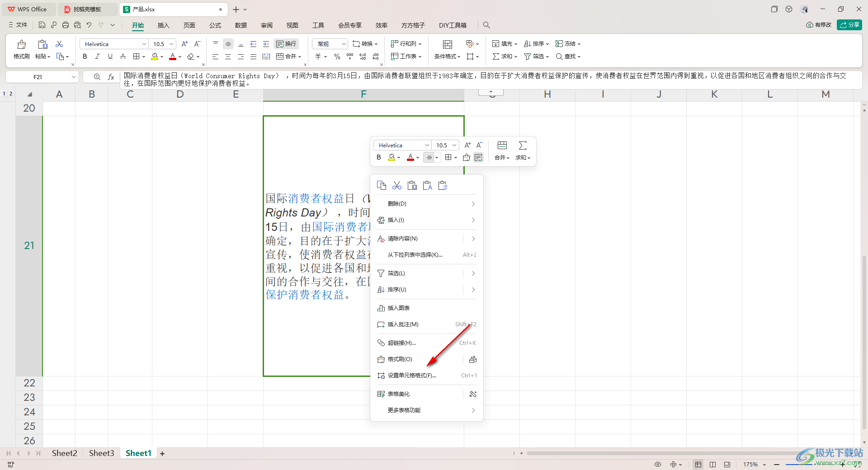Viewport: 868px width, 470px height.
Task: Click the increase decimal places icon
Action: click(x=363, y=56)
